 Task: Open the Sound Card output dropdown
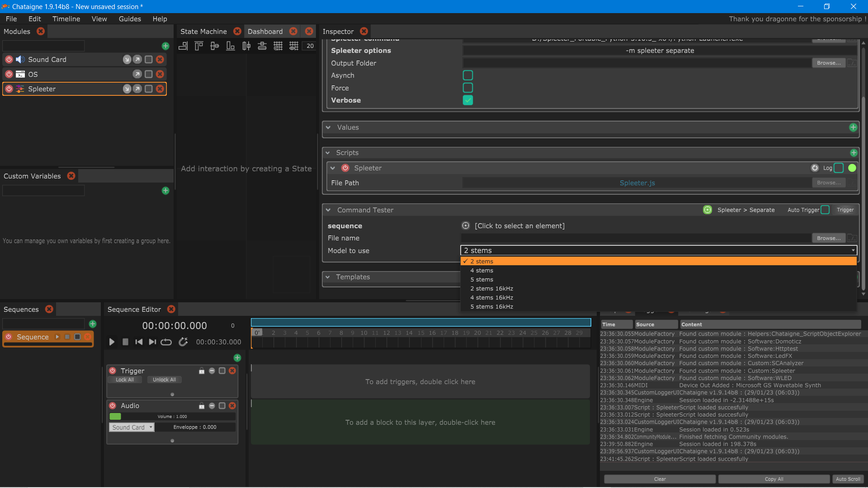tap(132, 427)
